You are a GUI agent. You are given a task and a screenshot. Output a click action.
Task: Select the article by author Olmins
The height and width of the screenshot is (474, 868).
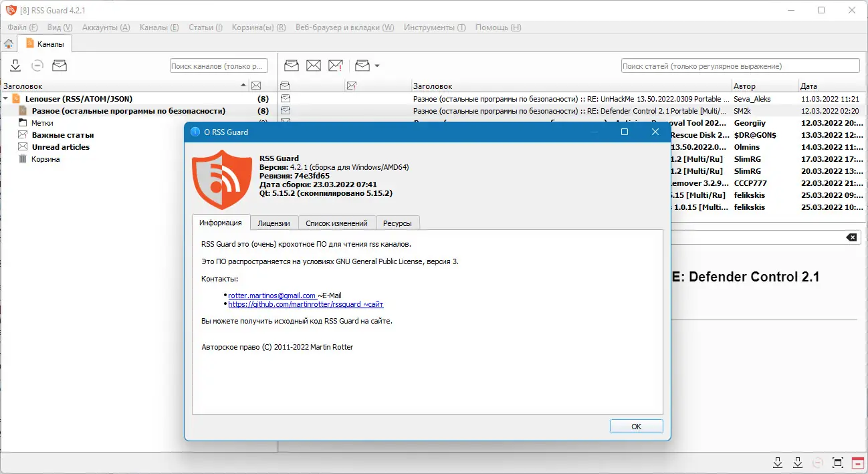(x=746, y=147)
